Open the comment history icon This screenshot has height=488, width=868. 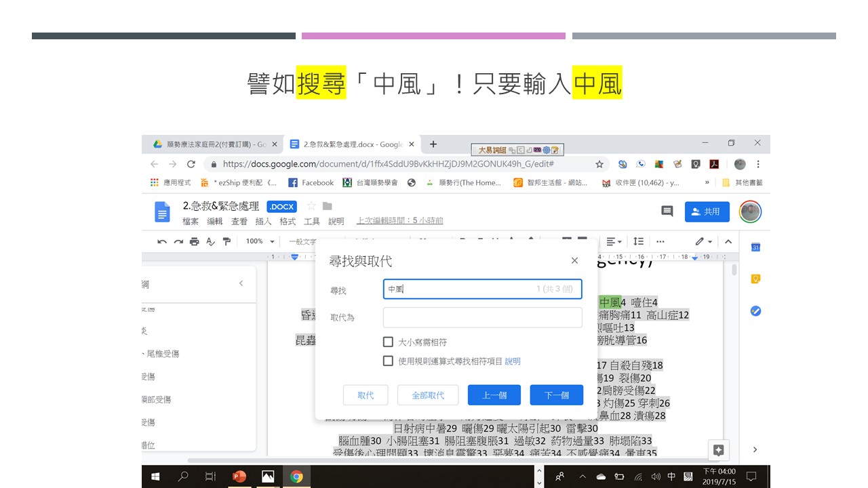point(667,211)
